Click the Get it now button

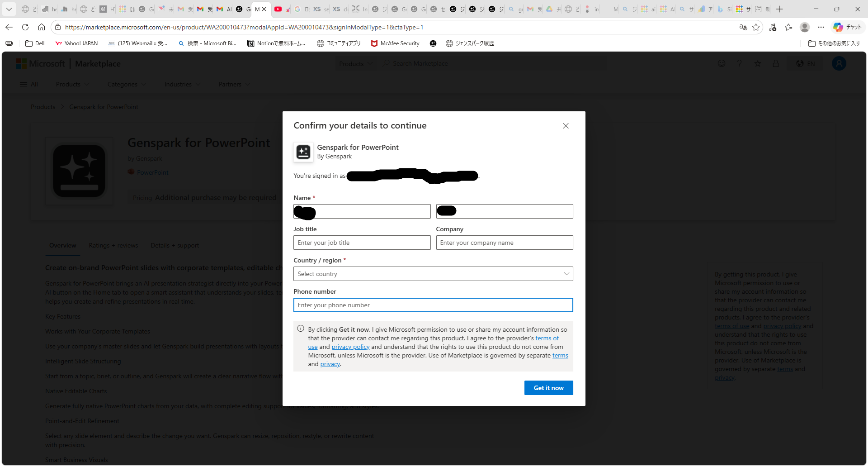point(548,388)
